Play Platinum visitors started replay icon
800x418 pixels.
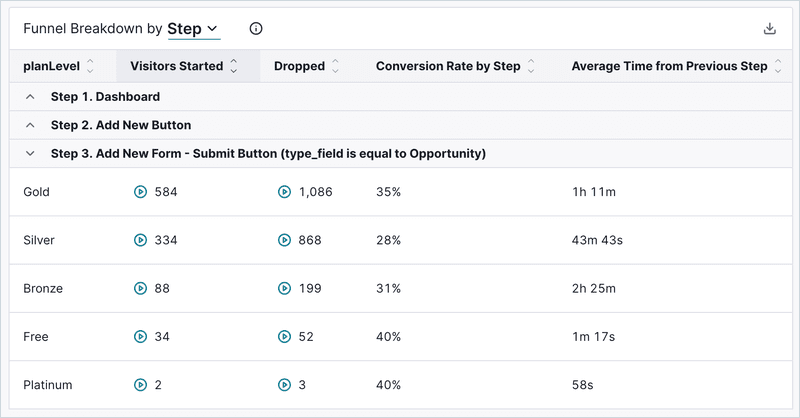[141, 385]
